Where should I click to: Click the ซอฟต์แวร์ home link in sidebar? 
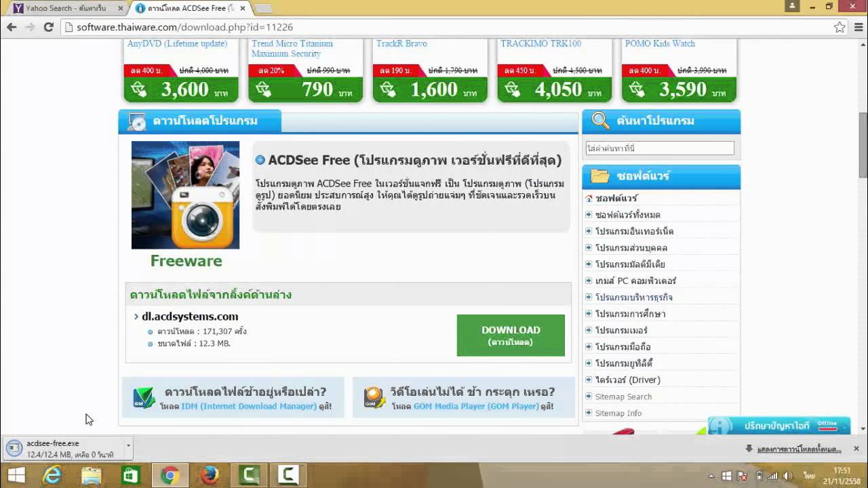(x=616, y=198)
